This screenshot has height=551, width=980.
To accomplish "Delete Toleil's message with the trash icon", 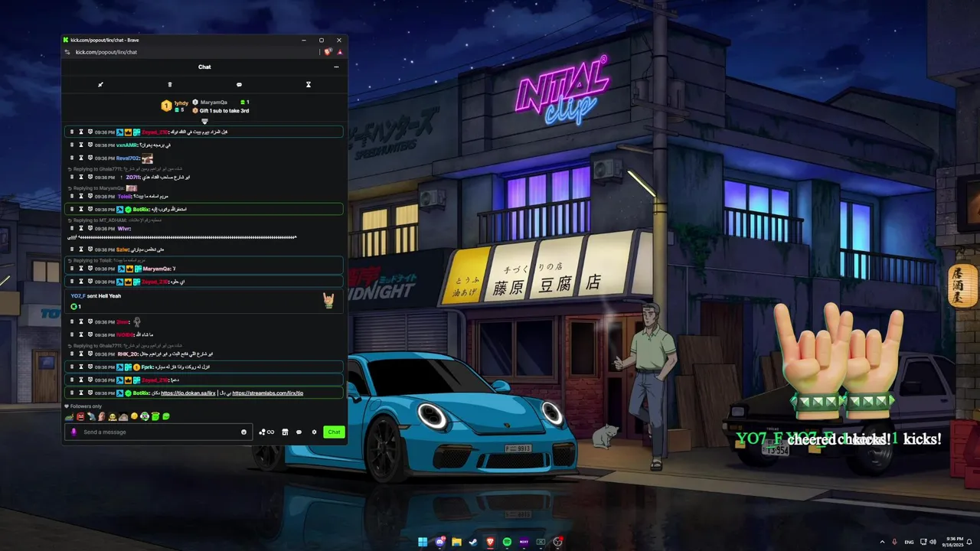I will click(x=72, y=196).
